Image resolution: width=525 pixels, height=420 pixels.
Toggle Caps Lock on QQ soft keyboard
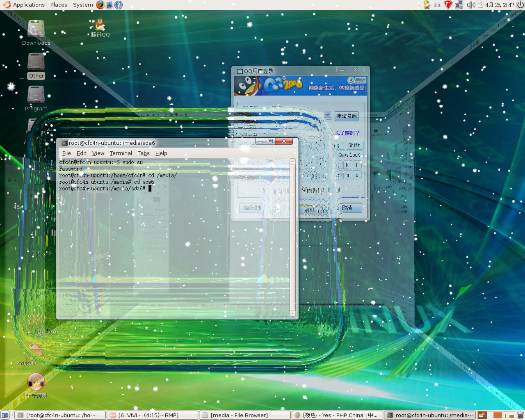coord(349,155)
